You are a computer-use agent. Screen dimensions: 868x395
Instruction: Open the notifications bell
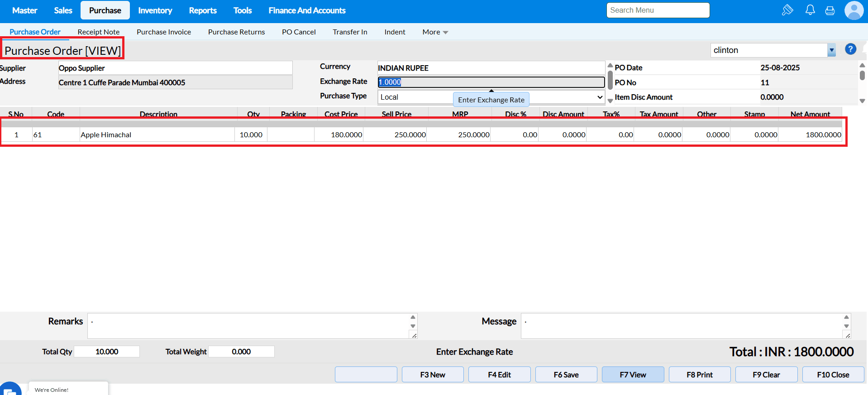[810, 10]
